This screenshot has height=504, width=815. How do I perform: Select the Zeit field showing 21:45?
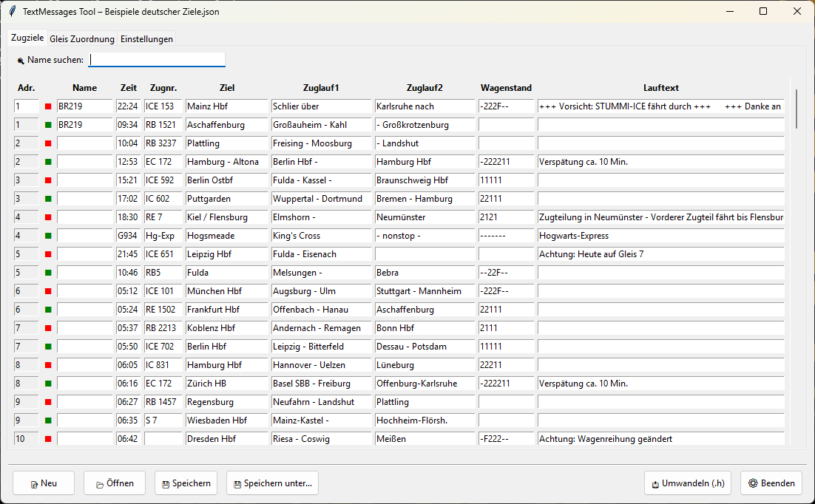pyautogui.click(x=128, y=254)
